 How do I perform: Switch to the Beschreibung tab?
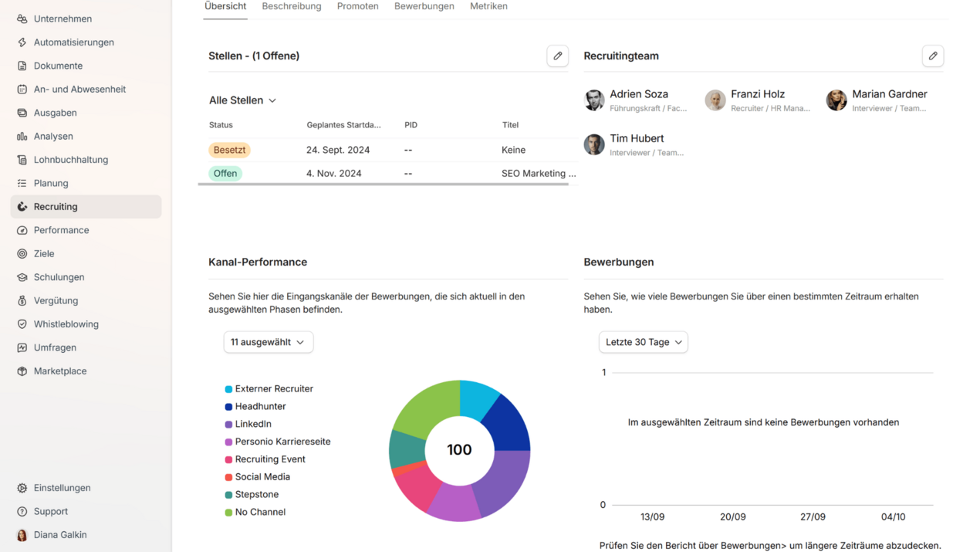[292, 6]
